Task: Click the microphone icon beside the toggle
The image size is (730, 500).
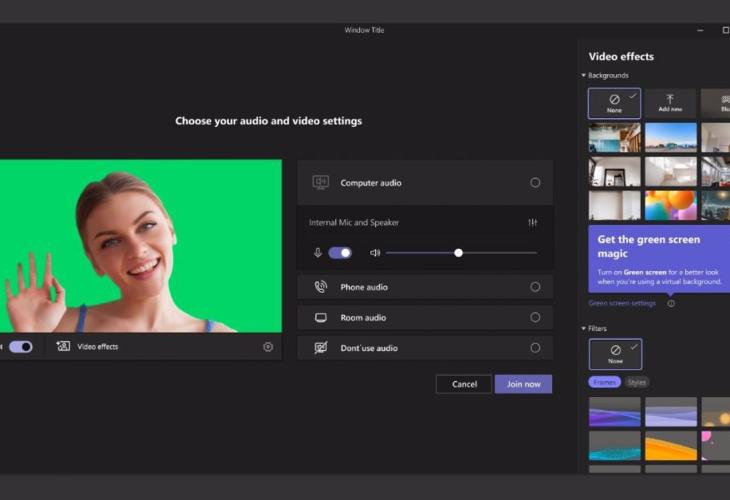Action: coord(318,253)
